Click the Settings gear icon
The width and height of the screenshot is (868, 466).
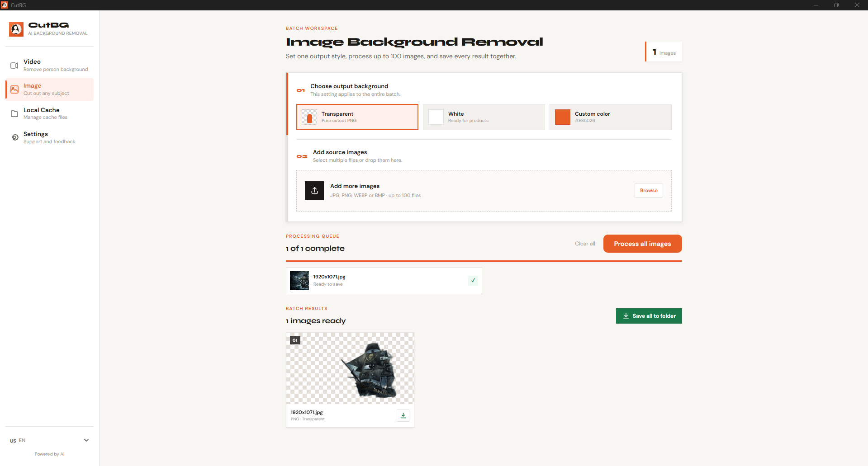tap(15, 137)
